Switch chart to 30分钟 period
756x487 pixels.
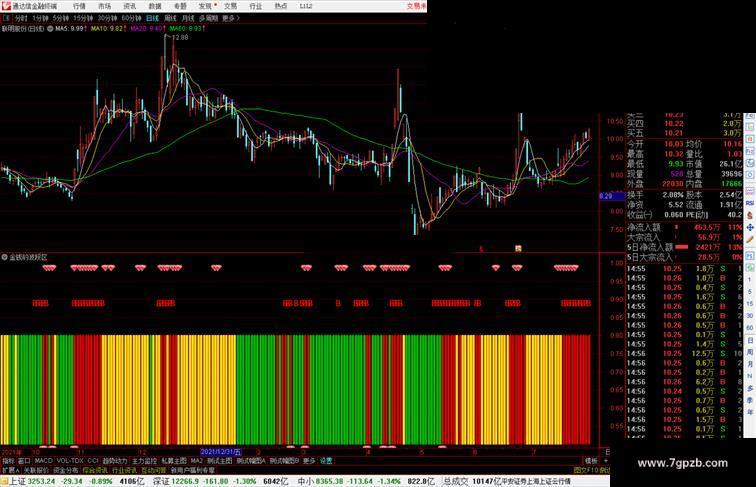(x=107, y=18)
